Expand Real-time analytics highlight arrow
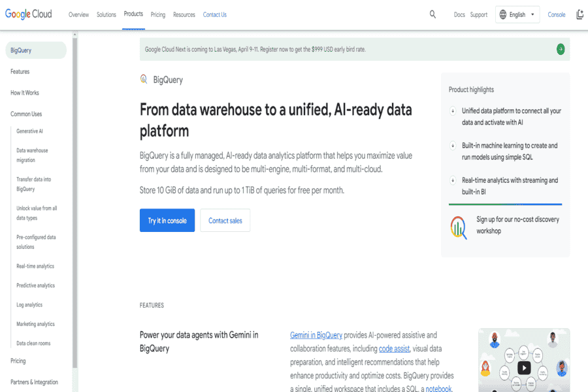 (x=453, y=180)
